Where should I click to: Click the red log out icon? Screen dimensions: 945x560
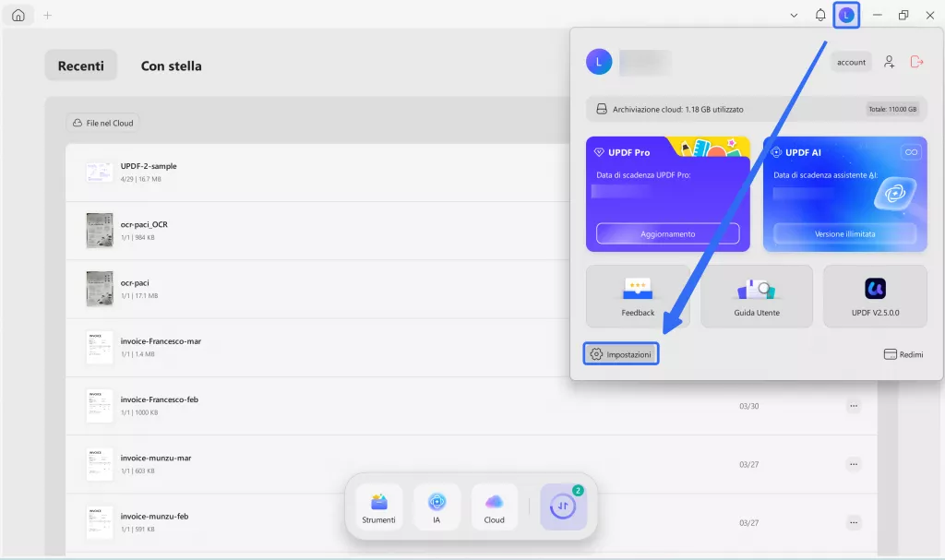point(916,62)
